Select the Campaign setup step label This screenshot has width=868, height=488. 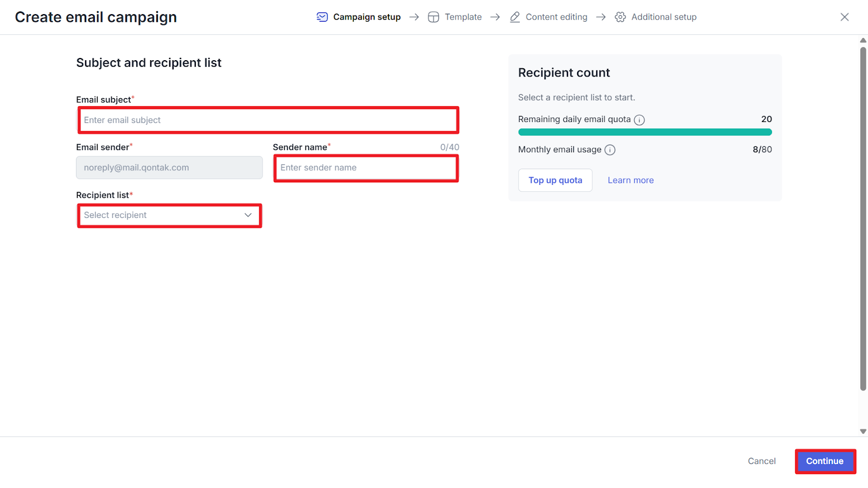pyautogui.click(x=367, y=17)
